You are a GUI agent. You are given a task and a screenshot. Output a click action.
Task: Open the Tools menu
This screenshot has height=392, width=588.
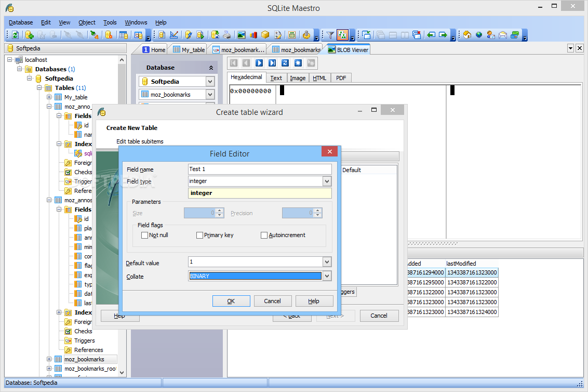coord(110,22)
